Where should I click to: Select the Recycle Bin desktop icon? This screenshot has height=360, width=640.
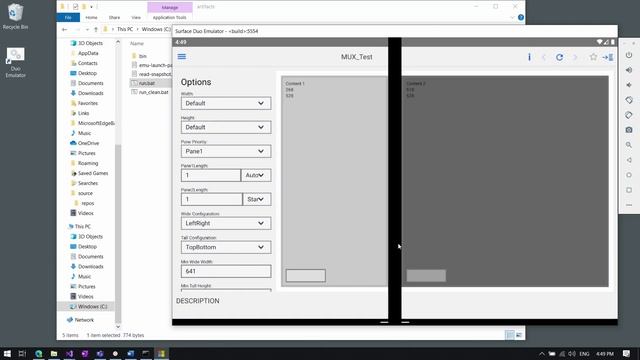[16, 16]
